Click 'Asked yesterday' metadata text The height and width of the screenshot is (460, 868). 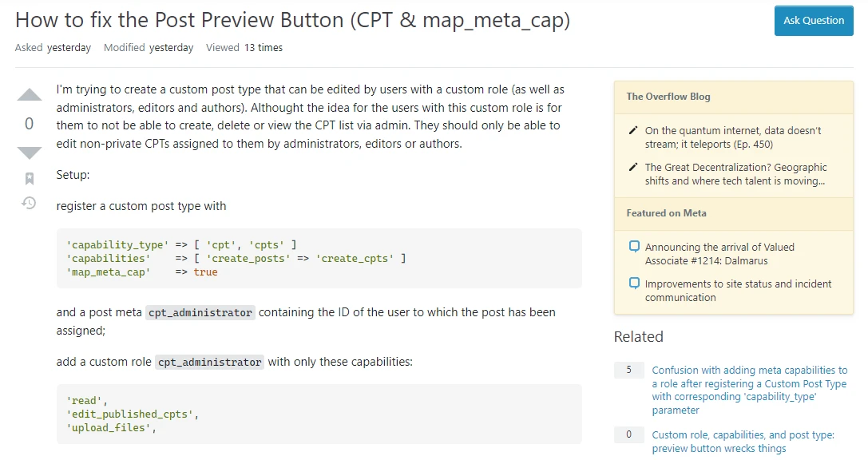tap(53, 48)
